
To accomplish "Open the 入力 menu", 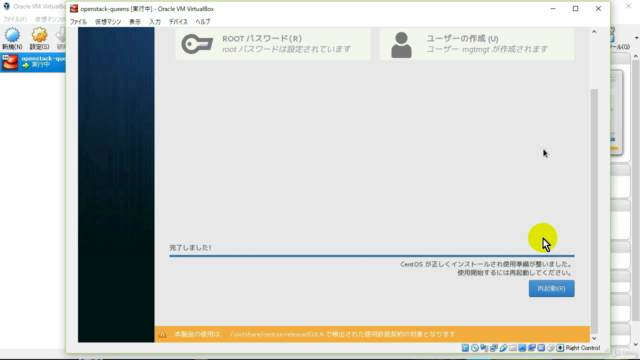I will [x=155, y=22].
